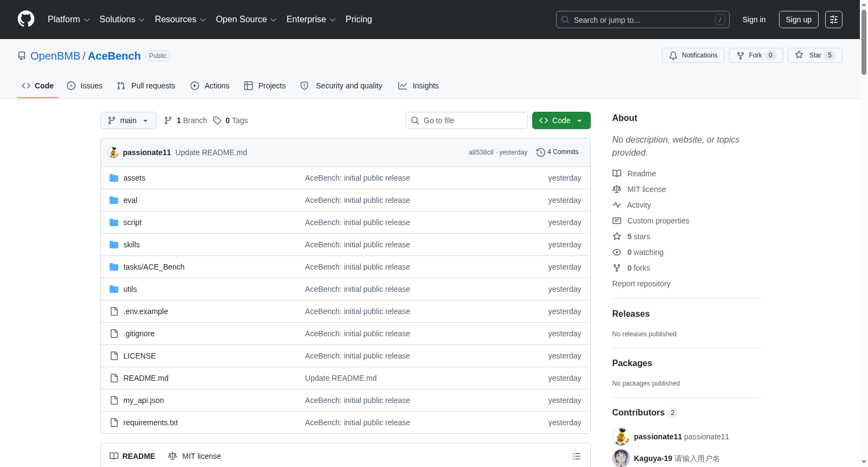Click the Update README.md commit message

[211, 152]
